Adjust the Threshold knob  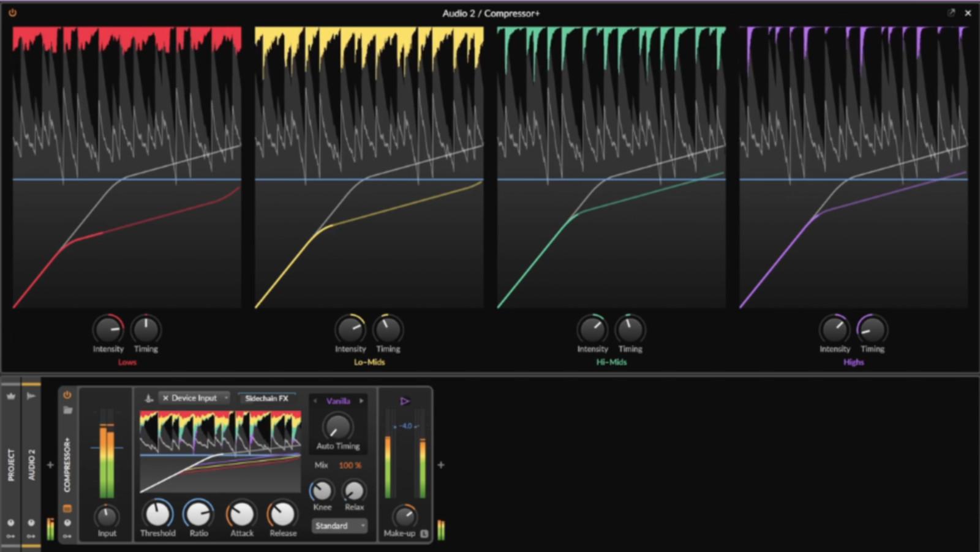point(157,514)
